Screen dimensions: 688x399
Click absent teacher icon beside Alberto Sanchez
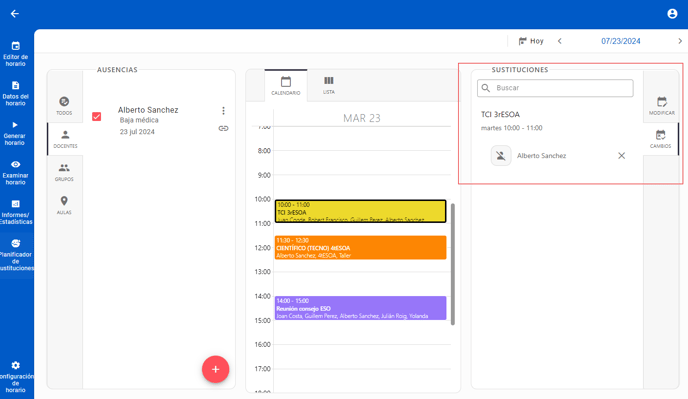coord(501,155)
